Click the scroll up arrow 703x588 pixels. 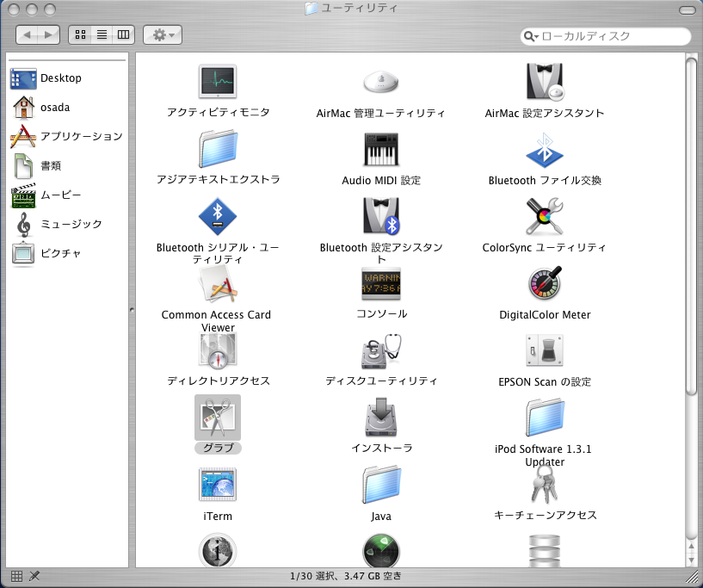[x=691, y=546]
